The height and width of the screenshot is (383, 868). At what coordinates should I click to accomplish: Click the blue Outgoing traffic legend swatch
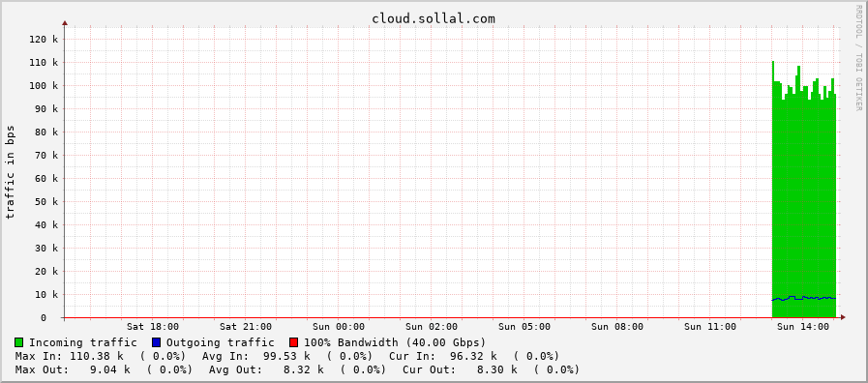[156, 342]
